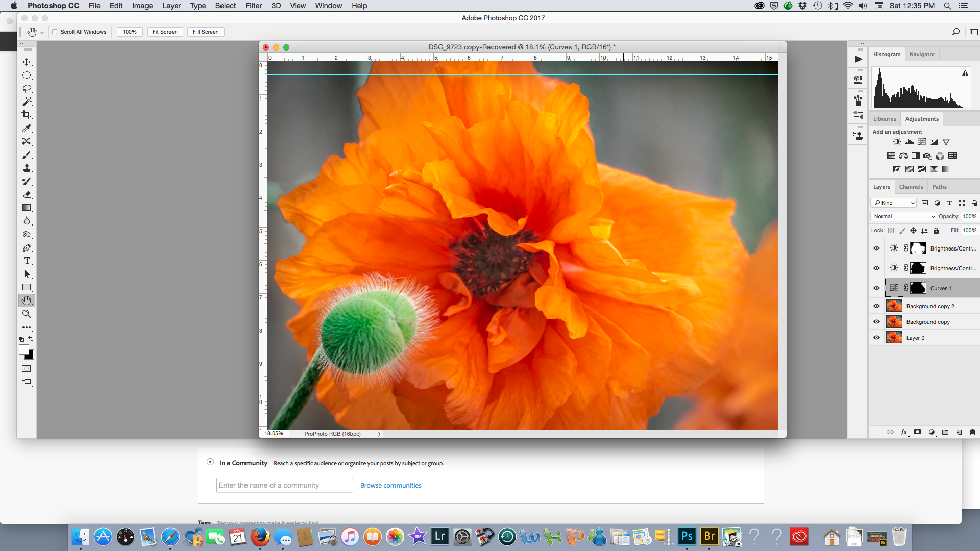Click Browse communities link
Image resolution: width=980 pixels, height=551 pixels.
(x=390, y=485)
